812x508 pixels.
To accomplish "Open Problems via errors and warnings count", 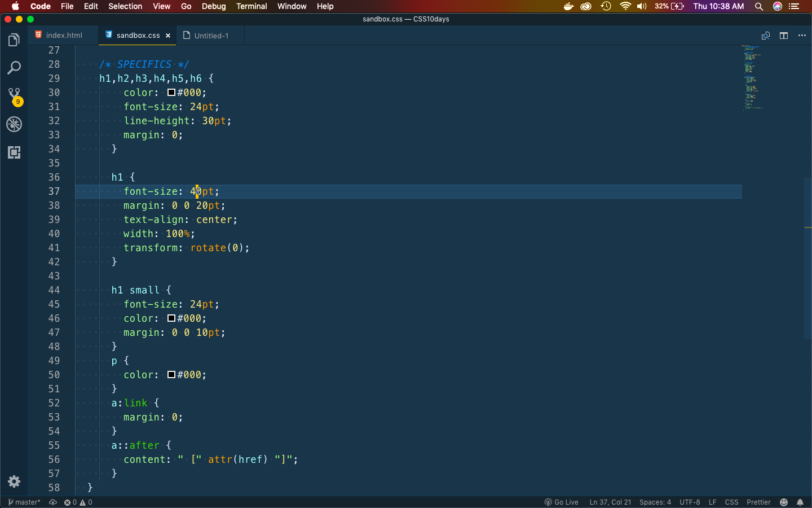I will (78, 502).
